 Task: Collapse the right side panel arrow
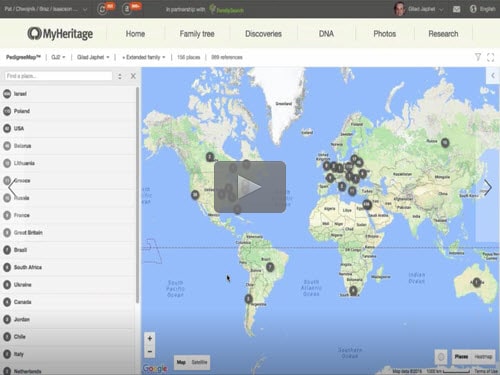pos(493,76)
